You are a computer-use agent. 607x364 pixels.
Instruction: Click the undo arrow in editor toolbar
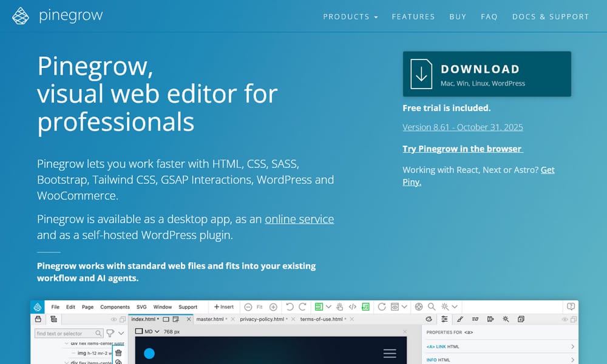290,307
